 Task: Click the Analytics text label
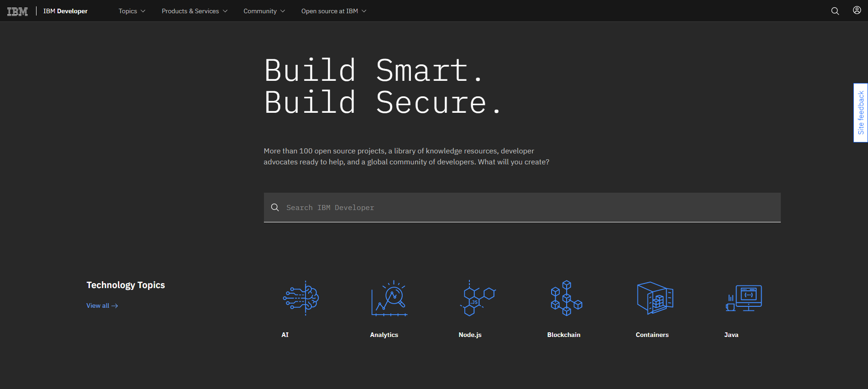click(x=384, y=335)
